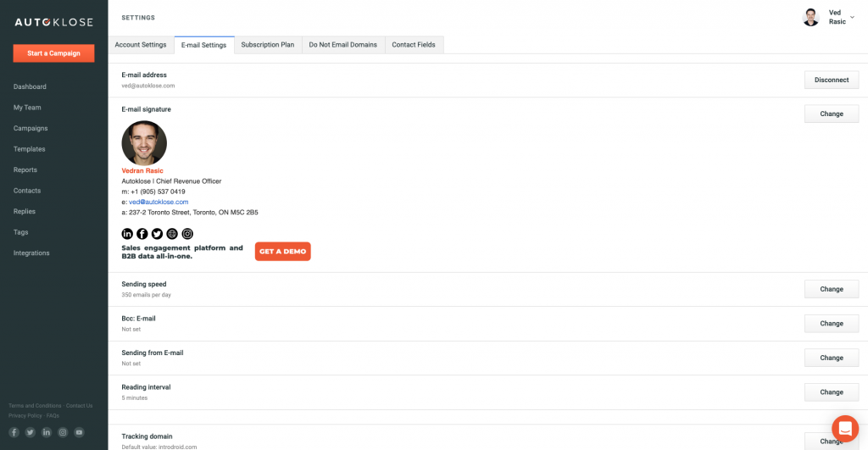Go to Contacts in the sidebar
868x450 pixels.
click(27, 191)
